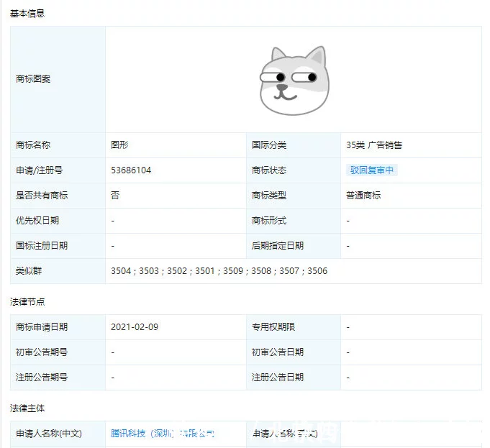This screenshot has width=490, height=448.
Task: Click similar group code 3502
Action: 177,271
